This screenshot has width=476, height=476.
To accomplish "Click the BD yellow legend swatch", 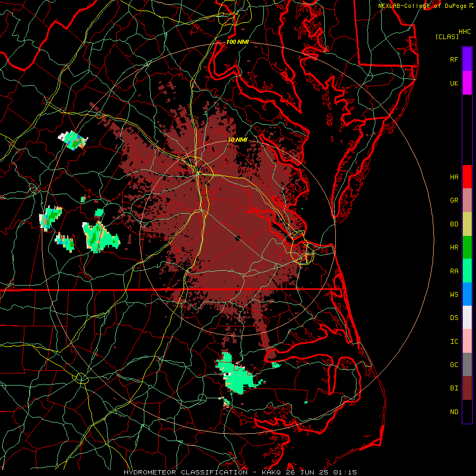I will (467, 224).
